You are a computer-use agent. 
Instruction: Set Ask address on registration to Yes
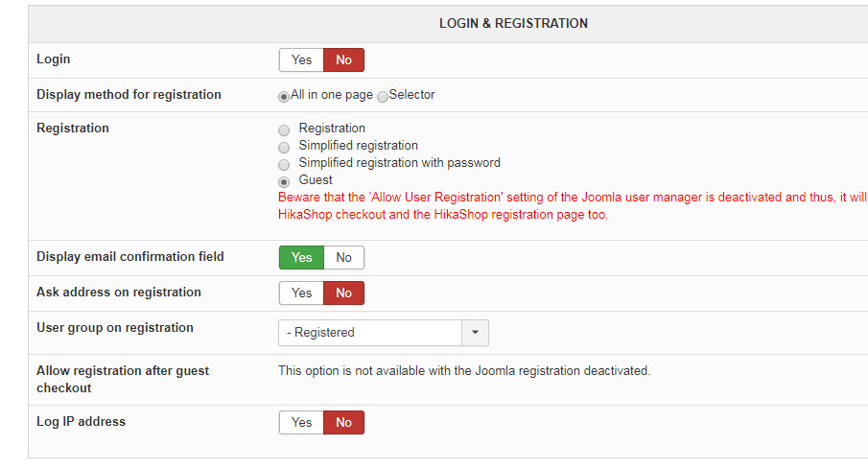301,293
